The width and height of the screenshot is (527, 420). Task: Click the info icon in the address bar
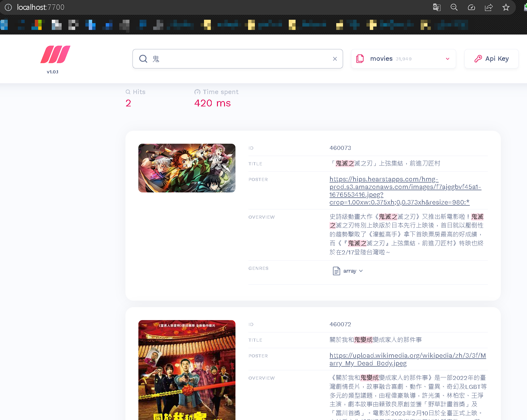coord(8,7)
